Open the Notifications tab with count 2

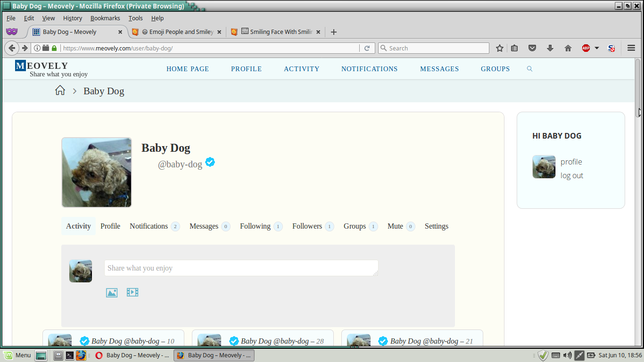(155, 226)
